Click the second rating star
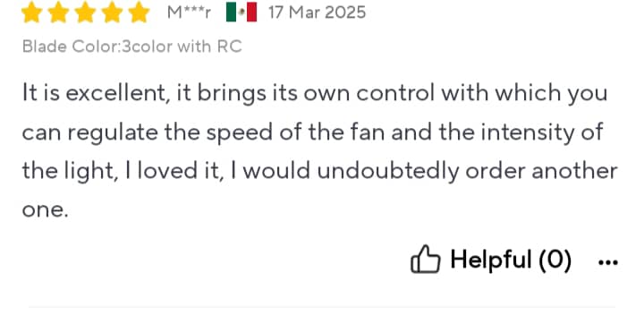Image resolution: width=644 pixels, height=324 pixels. [58, 12]
